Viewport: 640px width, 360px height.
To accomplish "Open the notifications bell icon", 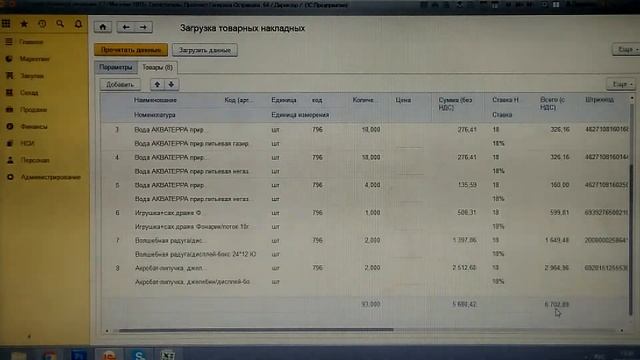I will (x=78, y=24).
